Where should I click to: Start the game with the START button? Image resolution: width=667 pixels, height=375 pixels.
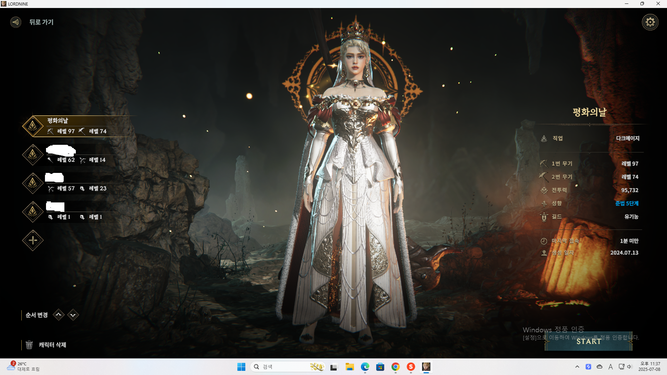click(588, 341)
